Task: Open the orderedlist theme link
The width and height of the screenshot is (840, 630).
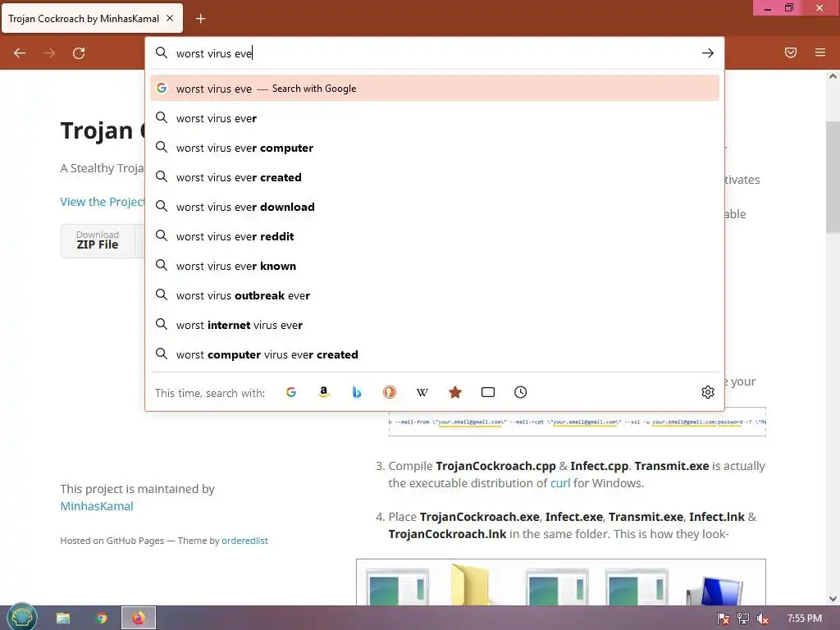Action: coord(244,541)
